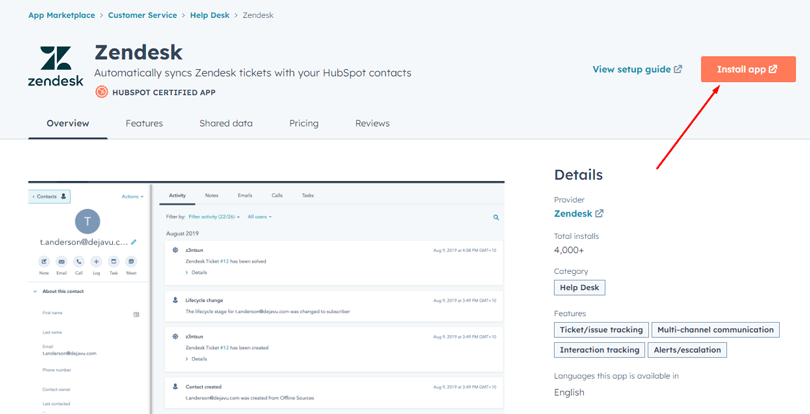
Task: Select the Notes tab in preview
Action: [x=212, y=195]
